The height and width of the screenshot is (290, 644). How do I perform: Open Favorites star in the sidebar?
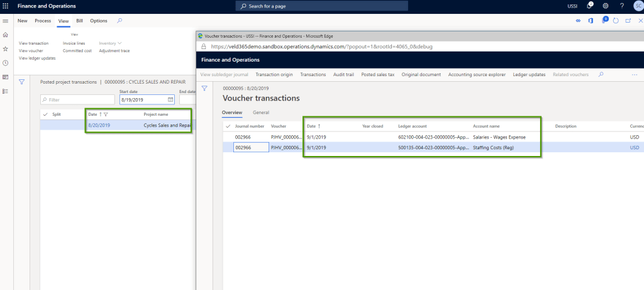tap(6, 48)
